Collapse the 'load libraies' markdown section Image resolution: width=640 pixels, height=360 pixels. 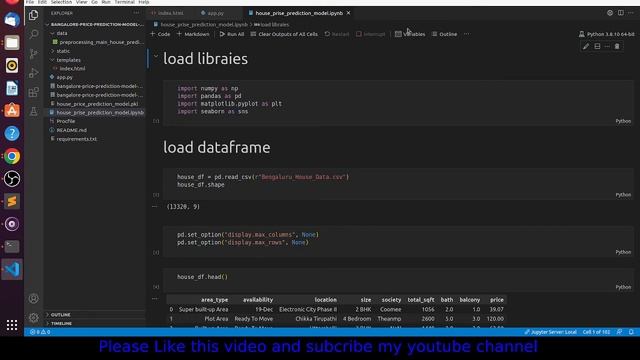pos(156,57)
